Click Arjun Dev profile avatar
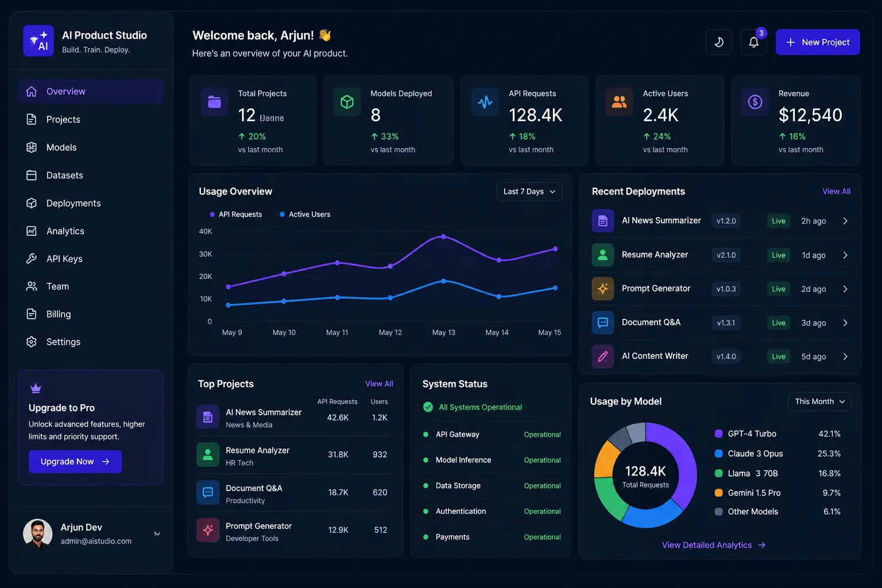This screenshot has width=882, height=588. (38, 533)
